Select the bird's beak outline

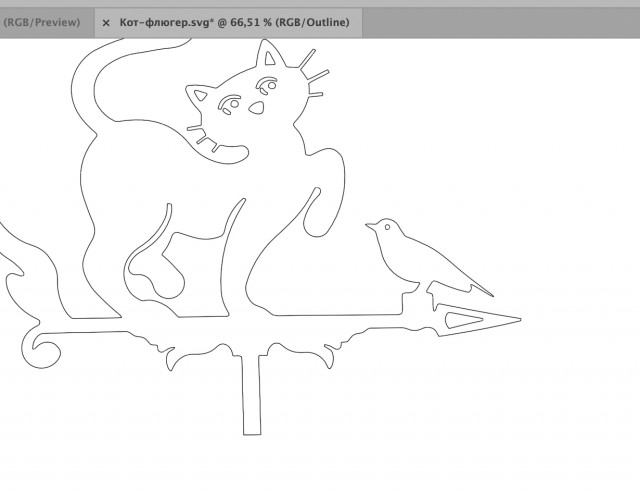coord(368,227)
